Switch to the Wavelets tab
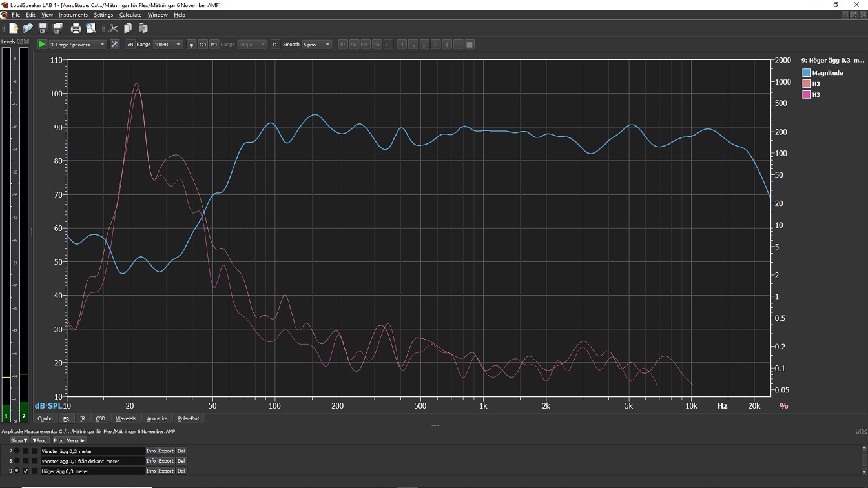The image size is (868, 488). click(126, 418)
